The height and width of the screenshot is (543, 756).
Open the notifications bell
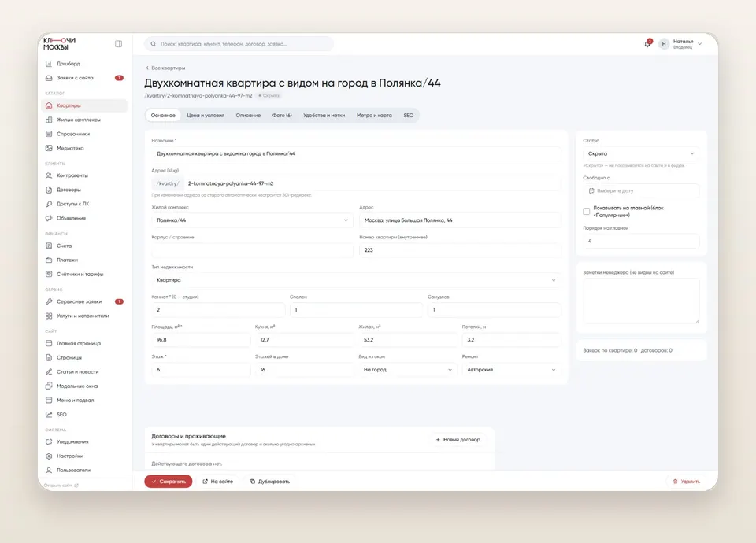tap(647, 44)
